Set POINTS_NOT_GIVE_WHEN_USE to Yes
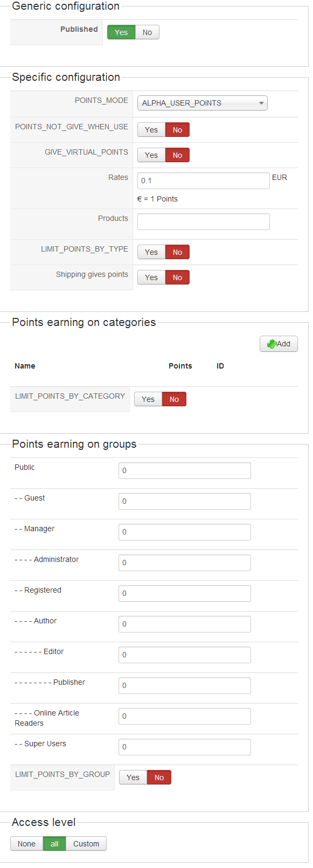The image size is (313, 868). click(x=151, y=130)
